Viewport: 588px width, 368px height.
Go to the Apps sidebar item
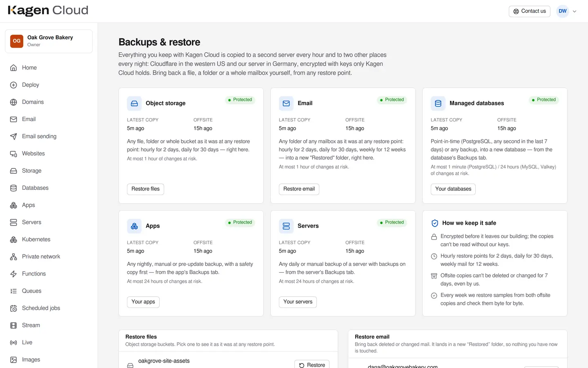pos(49,205)
